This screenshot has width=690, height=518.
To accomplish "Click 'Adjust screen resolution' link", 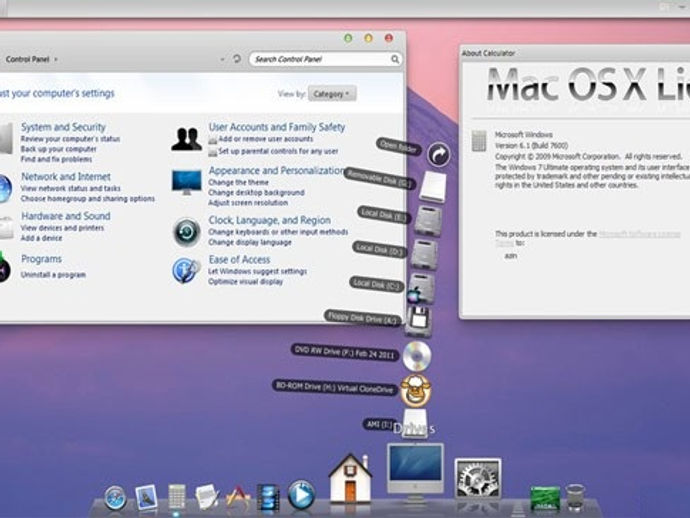I will tap(248, 203).
